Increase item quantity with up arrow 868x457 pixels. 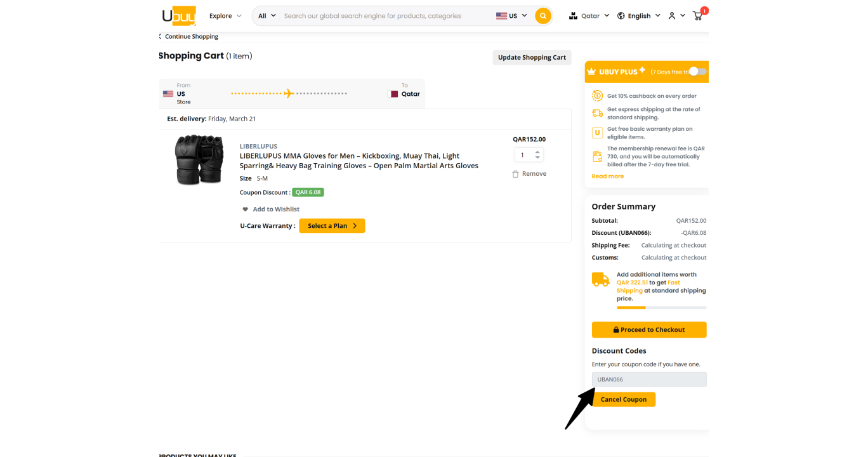[537, 152]
